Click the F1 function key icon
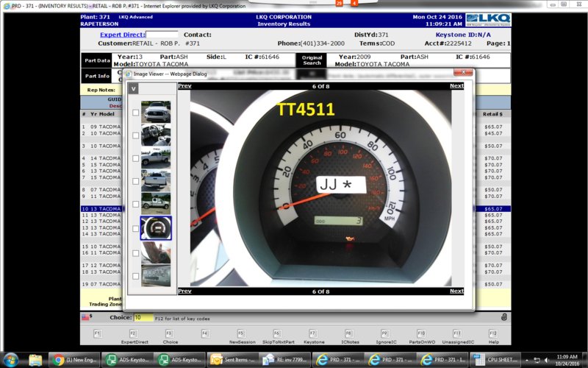 98,333
